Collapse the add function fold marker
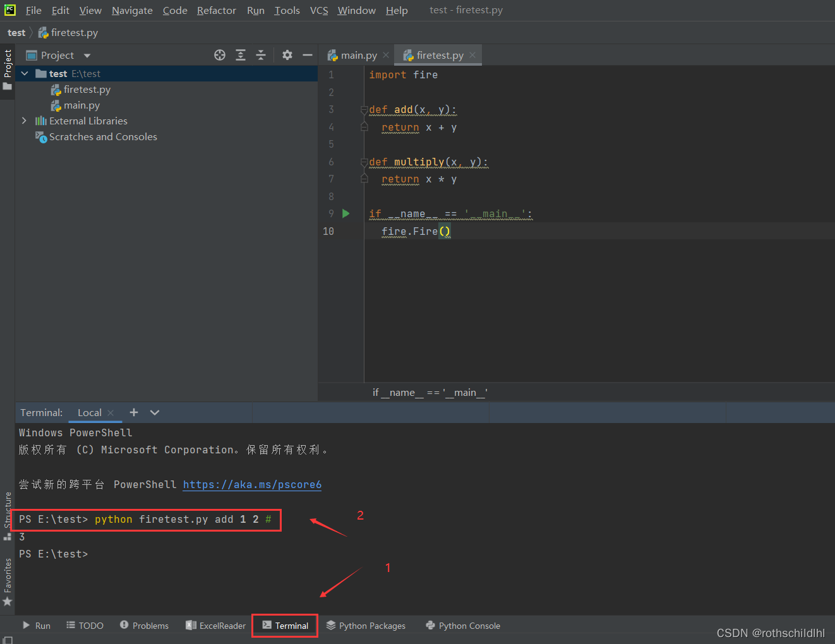835x644 pixels. (x=364, y=110)
